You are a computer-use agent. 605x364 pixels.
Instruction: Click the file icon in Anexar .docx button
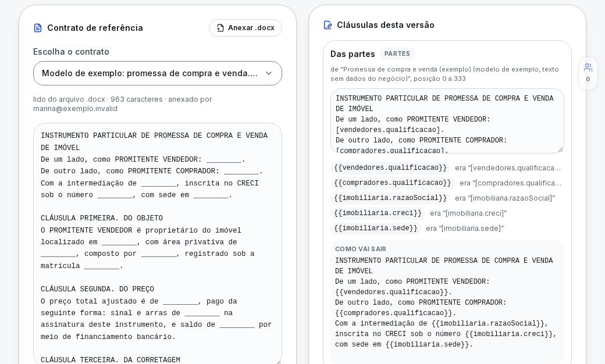pos(220,28)
